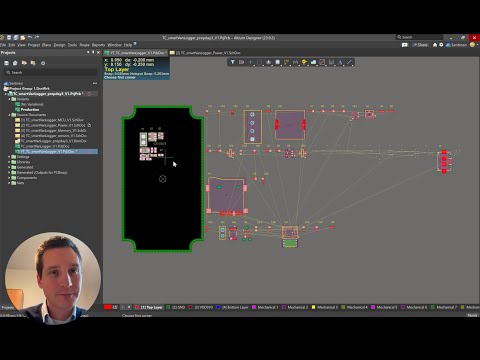Expand the Libraries folder

pos(9,162)
